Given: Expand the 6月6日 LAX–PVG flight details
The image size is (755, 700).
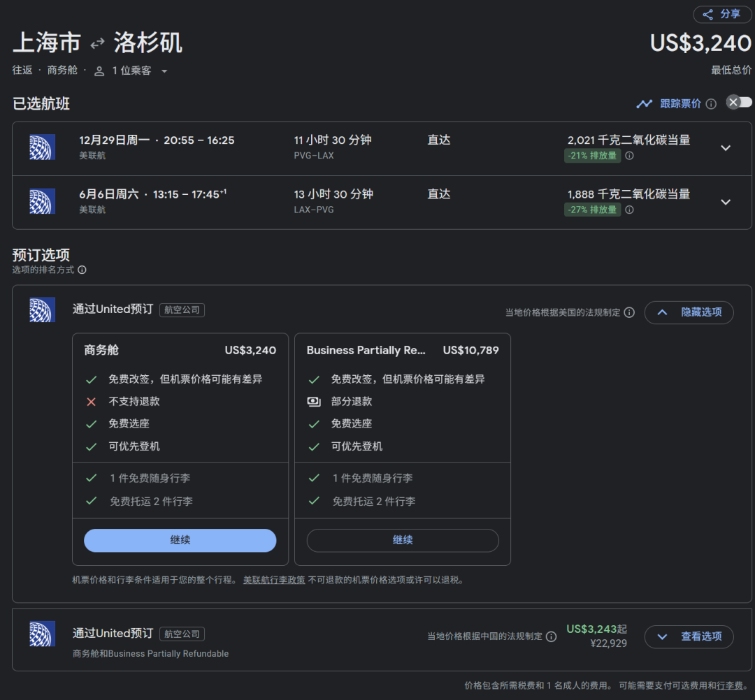Looking at the screenshot, I should (x=726, y=202).
